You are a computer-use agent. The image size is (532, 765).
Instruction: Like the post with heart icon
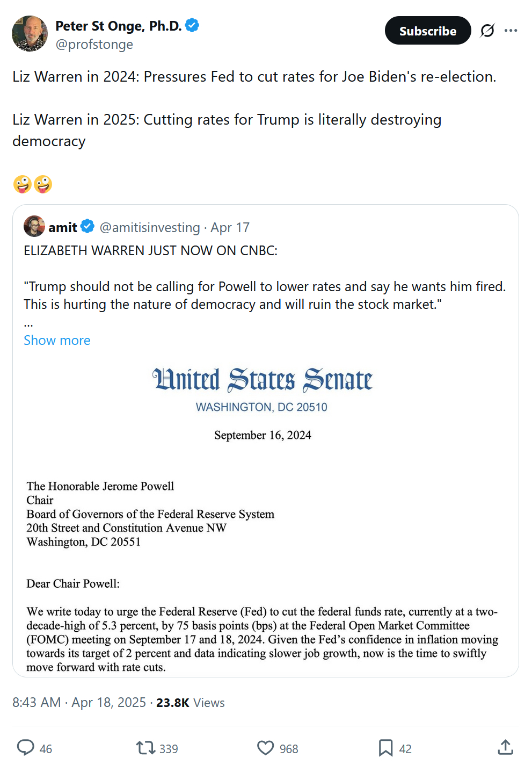click(x=265, y=748)
